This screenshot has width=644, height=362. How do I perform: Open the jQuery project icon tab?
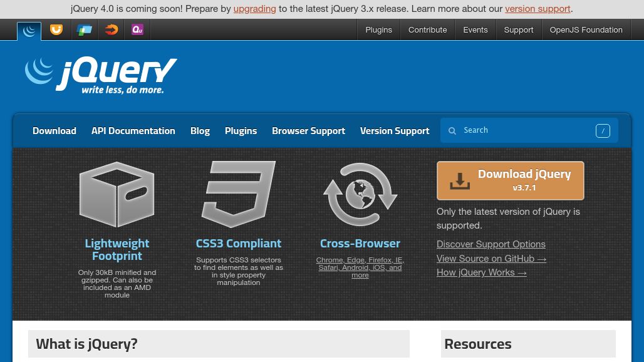click(x=29, y=31)
